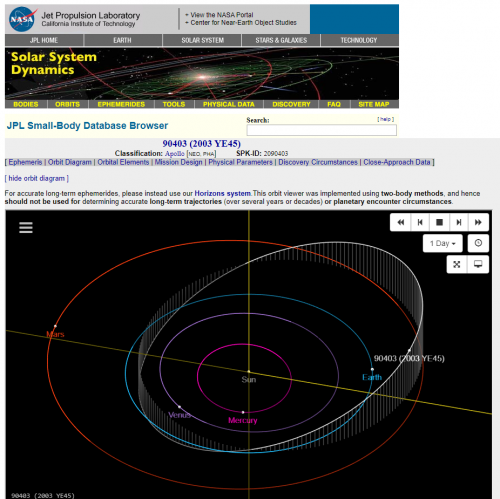Open the Horizons system link

point(222,193)
